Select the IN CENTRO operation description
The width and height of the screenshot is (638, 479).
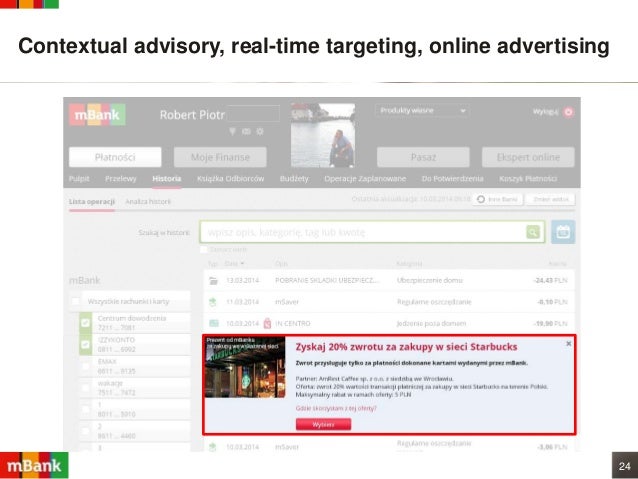click(293, 324)
